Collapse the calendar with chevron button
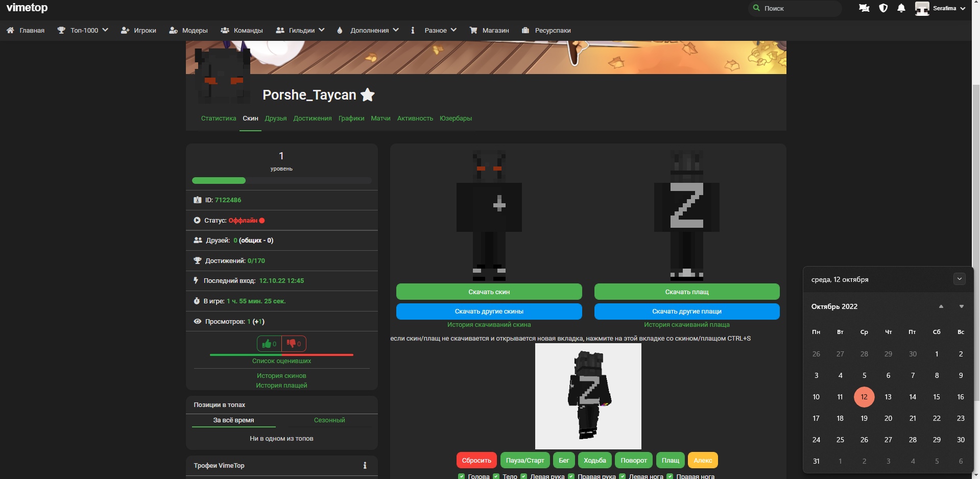Viewport: 980px width, 479px height. 959,279
